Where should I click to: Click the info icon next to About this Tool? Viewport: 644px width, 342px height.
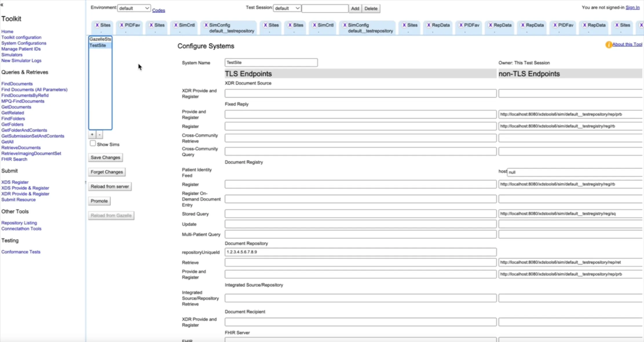pos(609,45)
